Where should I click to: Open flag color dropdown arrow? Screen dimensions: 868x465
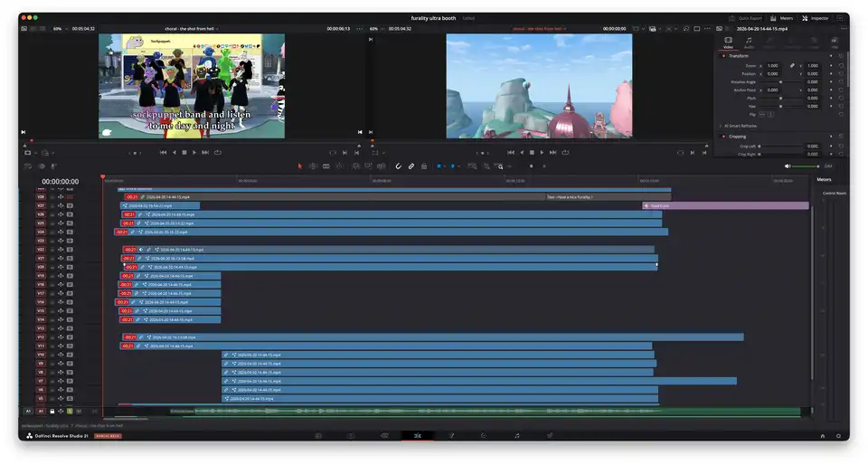(x=445, y=166)
